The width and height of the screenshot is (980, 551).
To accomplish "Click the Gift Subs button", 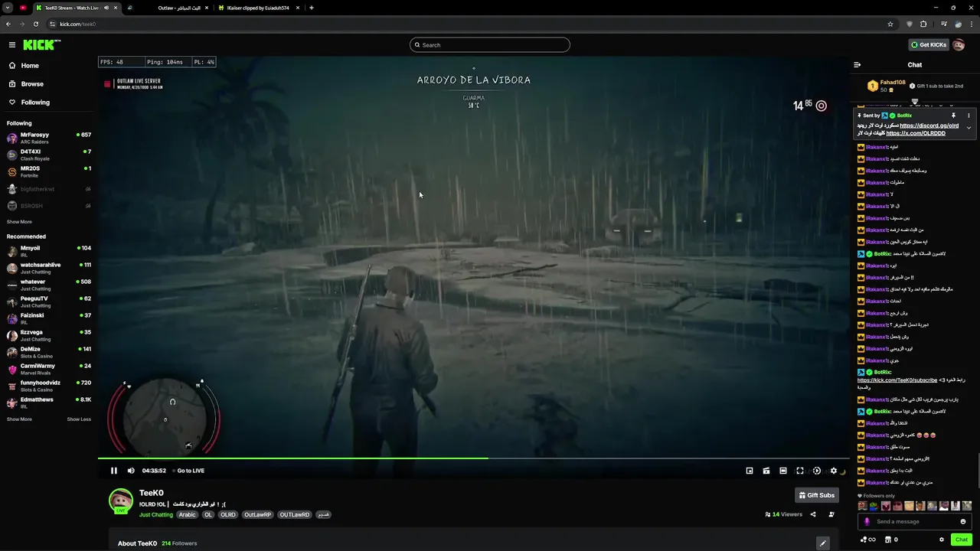I will point(816,495).
